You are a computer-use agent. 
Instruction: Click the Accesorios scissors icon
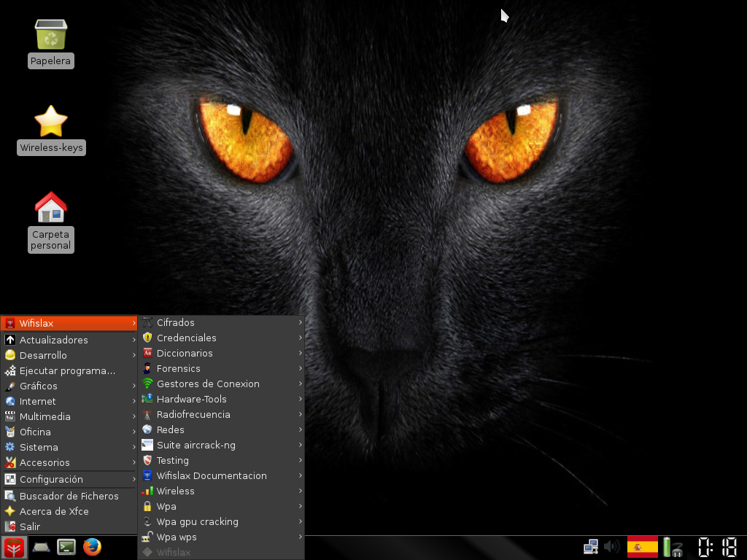pyautogui.click(x=10, y=462)
